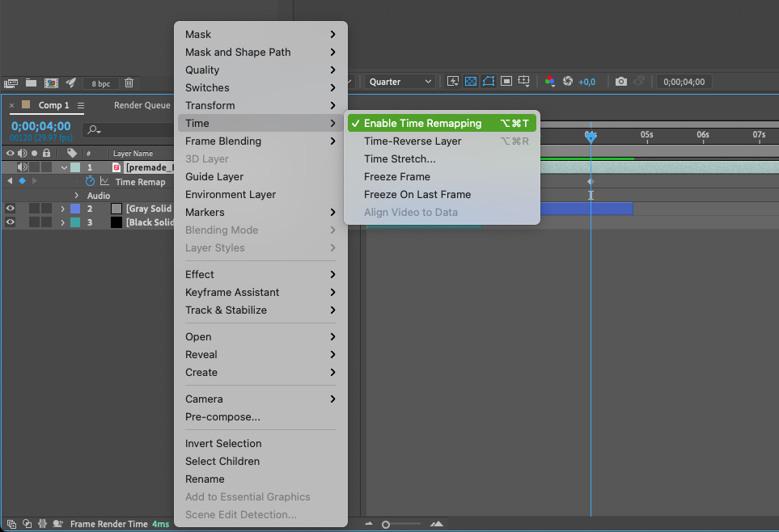Toggle mask and shape path visibility icon
779x532 pixels.
(x=489, y=82)
